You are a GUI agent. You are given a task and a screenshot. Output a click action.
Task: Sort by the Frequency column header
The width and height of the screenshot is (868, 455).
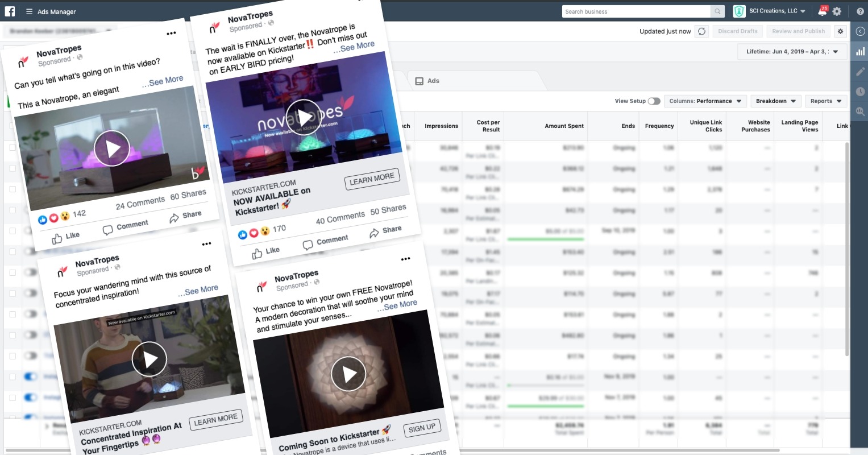pyautogui.click(x=659, y=126)
